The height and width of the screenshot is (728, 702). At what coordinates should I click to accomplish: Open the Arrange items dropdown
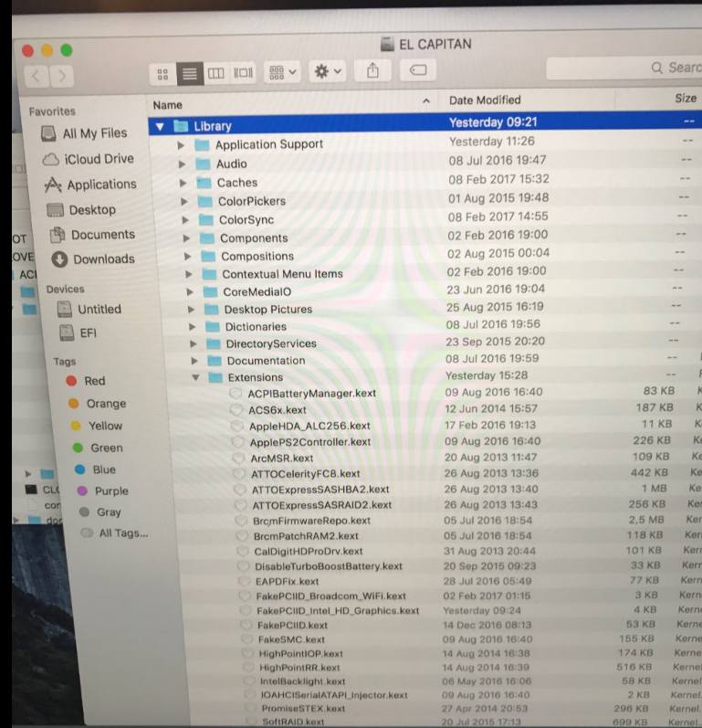(282, 72)
